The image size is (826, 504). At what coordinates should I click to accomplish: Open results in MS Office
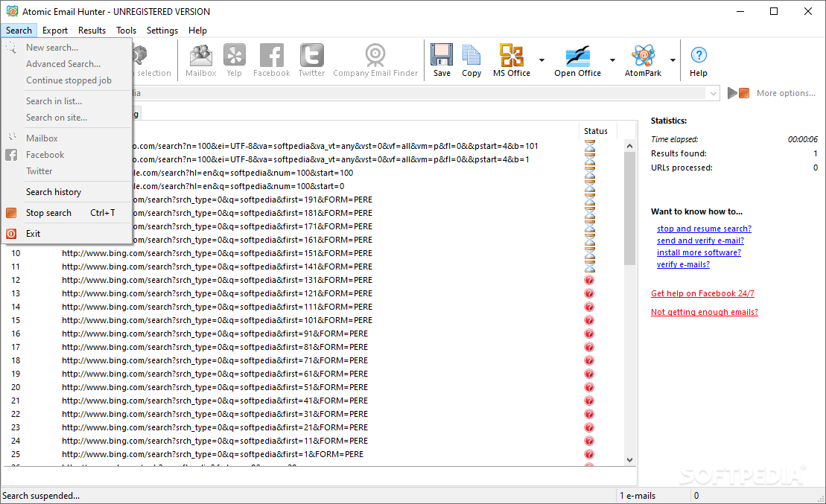pos(511,60)
